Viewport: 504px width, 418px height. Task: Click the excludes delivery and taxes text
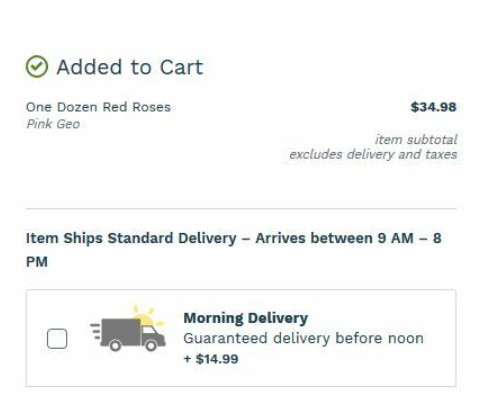click(x=373, y=154)
